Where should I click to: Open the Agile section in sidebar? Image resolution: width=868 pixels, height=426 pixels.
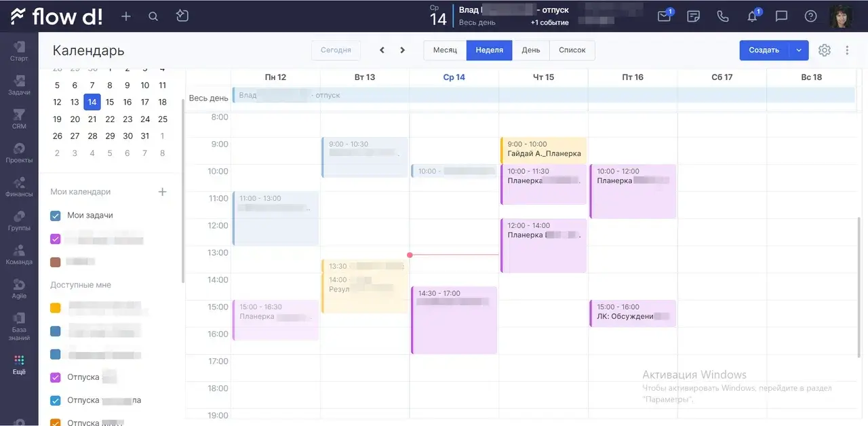coord(19,288)
